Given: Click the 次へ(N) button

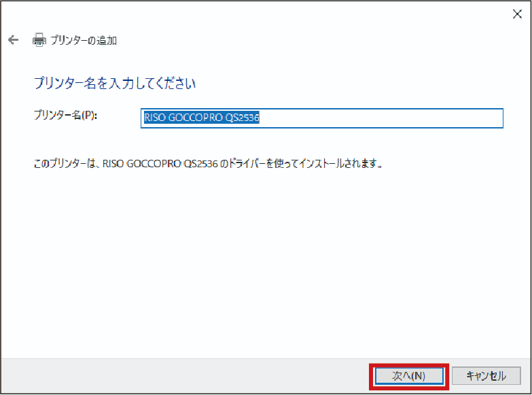Looking at the screenshot, I should point(409,376).
